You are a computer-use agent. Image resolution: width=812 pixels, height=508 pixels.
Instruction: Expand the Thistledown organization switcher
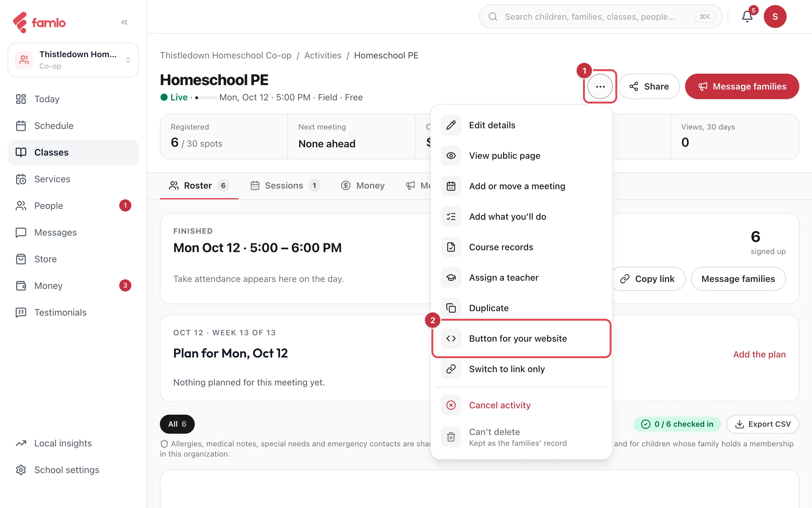(73, 60)
